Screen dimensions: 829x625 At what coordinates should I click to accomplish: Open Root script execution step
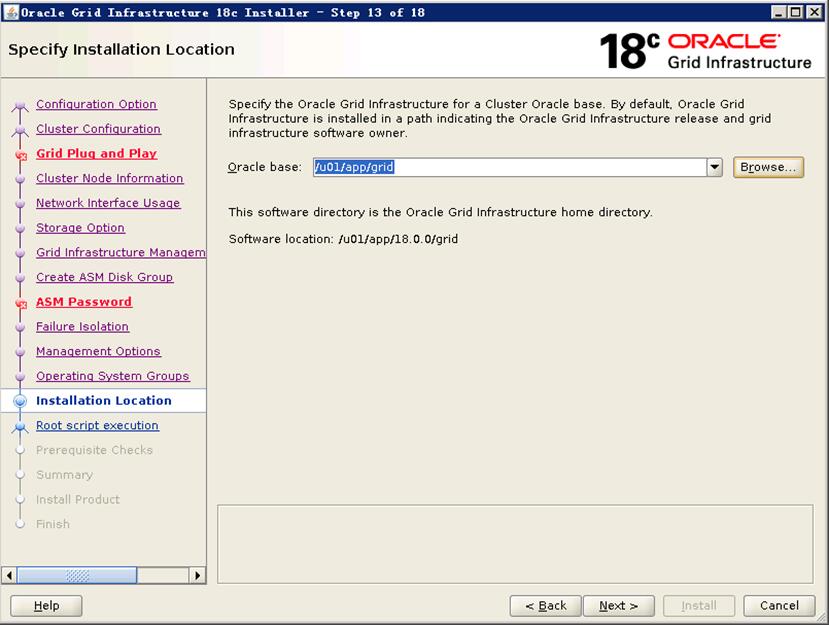tap(97, 426)
